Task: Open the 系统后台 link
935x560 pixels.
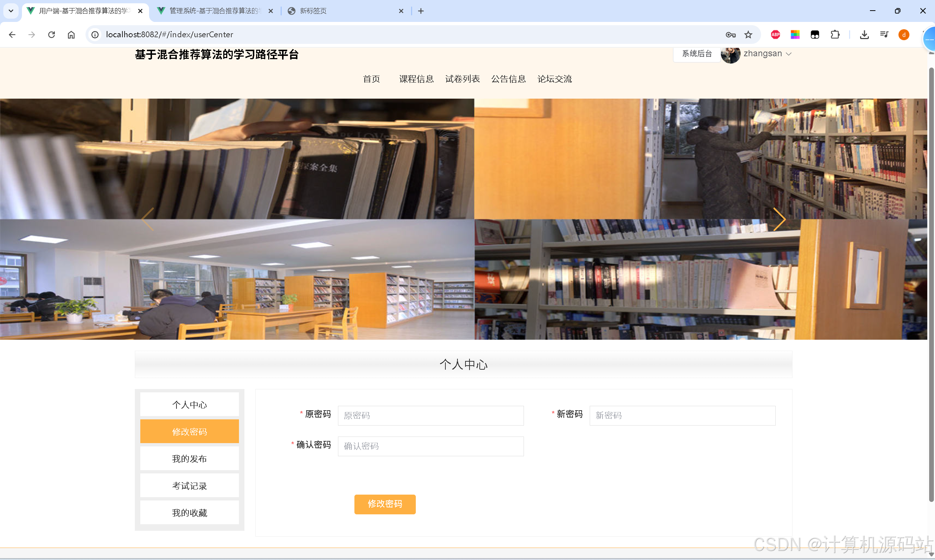Action: 696,54
